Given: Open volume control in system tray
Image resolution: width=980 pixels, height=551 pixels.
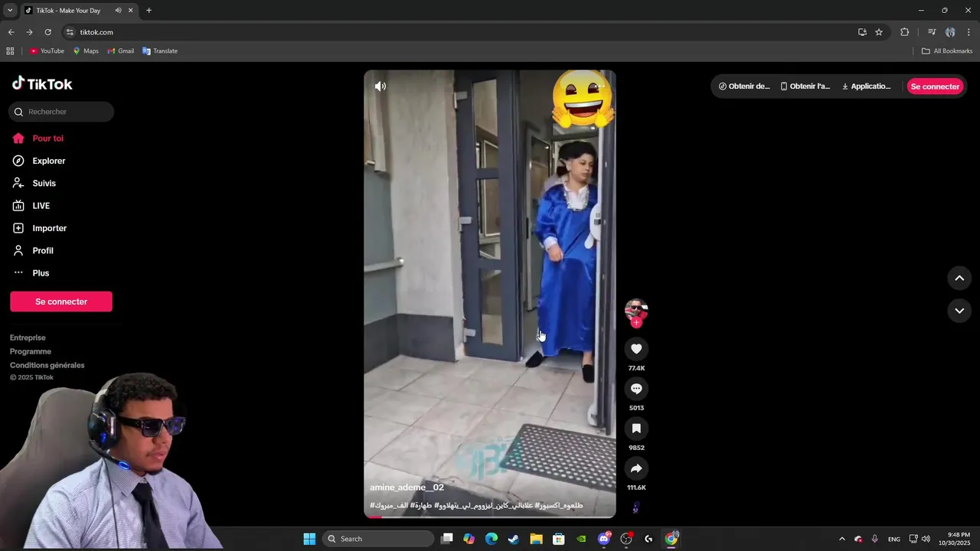Looking at the screenshot, I should tap(926, 539).
